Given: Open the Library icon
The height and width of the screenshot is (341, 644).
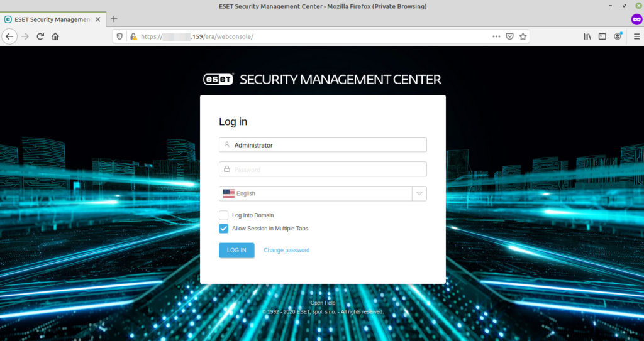Looking at the screenshot, I should 587,36.
